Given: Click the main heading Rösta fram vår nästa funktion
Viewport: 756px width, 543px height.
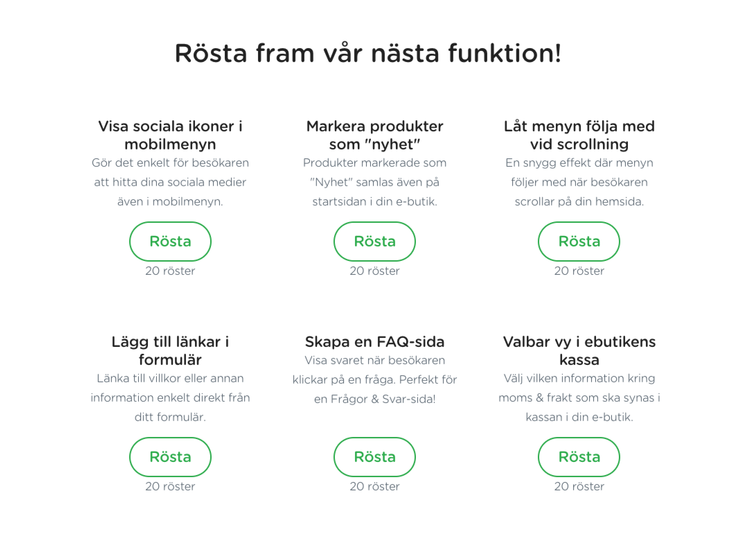Looking at the screenshot, I should click(368, 53).
